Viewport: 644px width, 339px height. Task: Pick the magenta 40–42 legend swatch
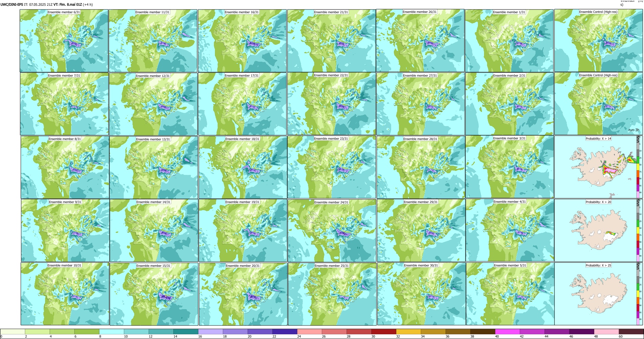507,332
